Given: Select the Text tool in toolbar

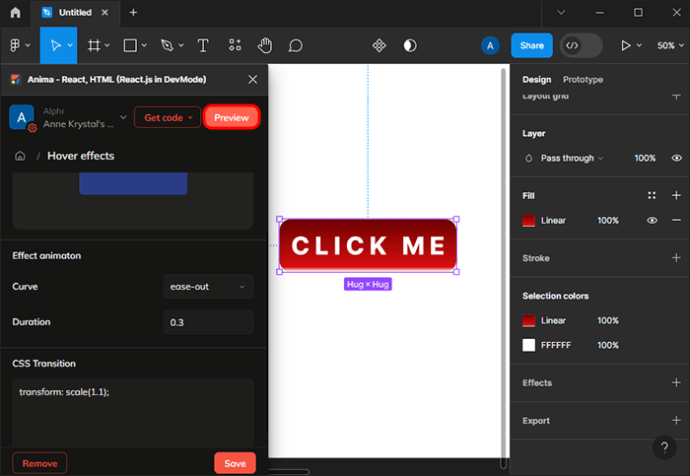Looking at the screenshot, I should pyautogui.click(x=203, y=46).
